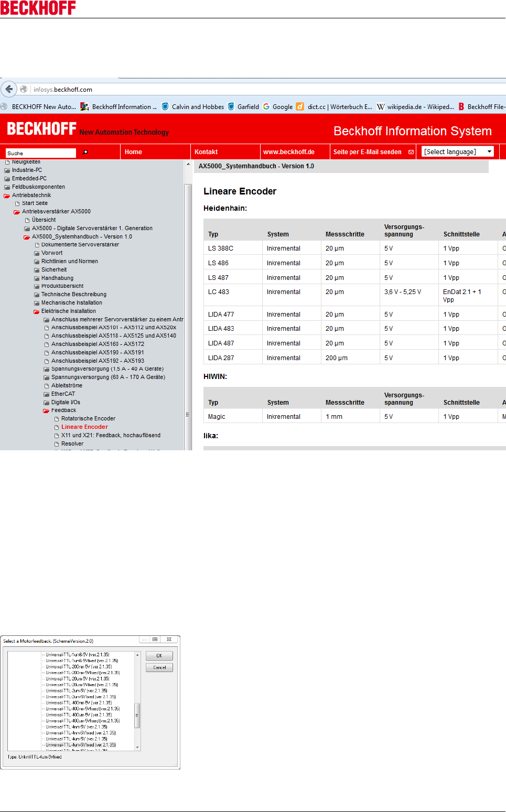Click the page icon next to Rotatorische Encoder
The image size is (506, 812).
point(57,419)
